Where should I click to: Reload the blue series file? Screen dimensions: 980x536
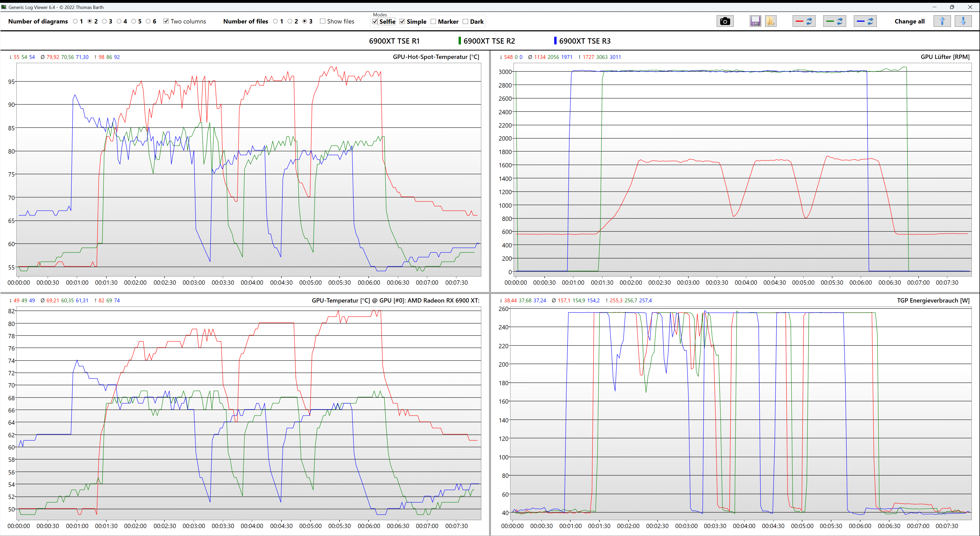click(x=865, y=21)
